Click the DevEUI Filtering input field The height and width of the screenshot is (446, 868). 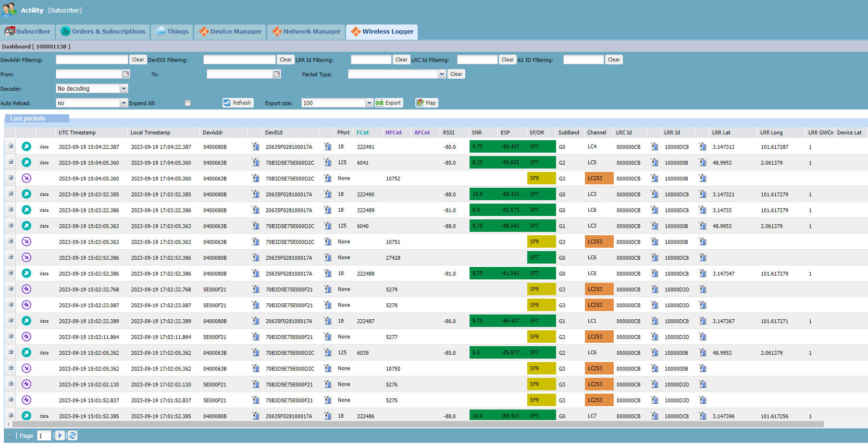click(x=239, y=60)
